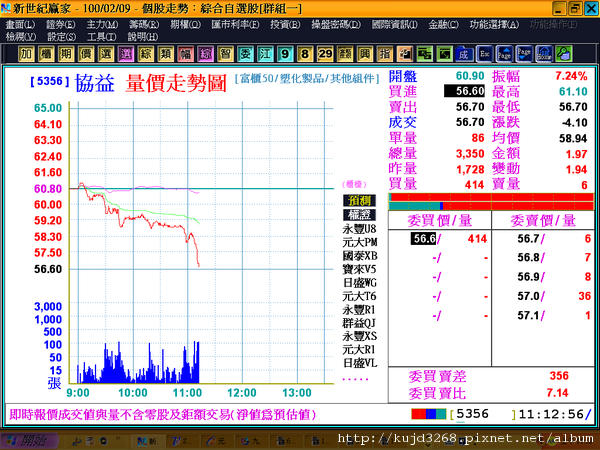
Task: Click the 加 toolbar icon
Action: point(26,54)
